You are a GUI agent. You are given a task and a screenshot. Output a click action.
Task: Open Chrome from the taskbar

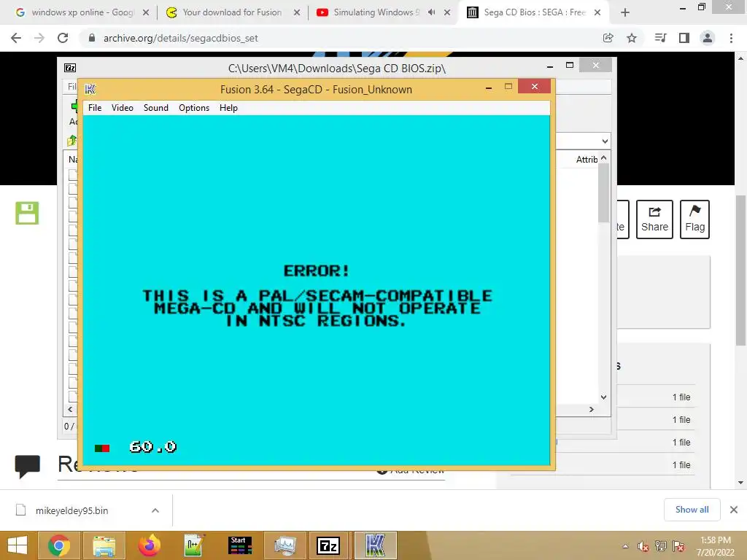click(59, 545)
